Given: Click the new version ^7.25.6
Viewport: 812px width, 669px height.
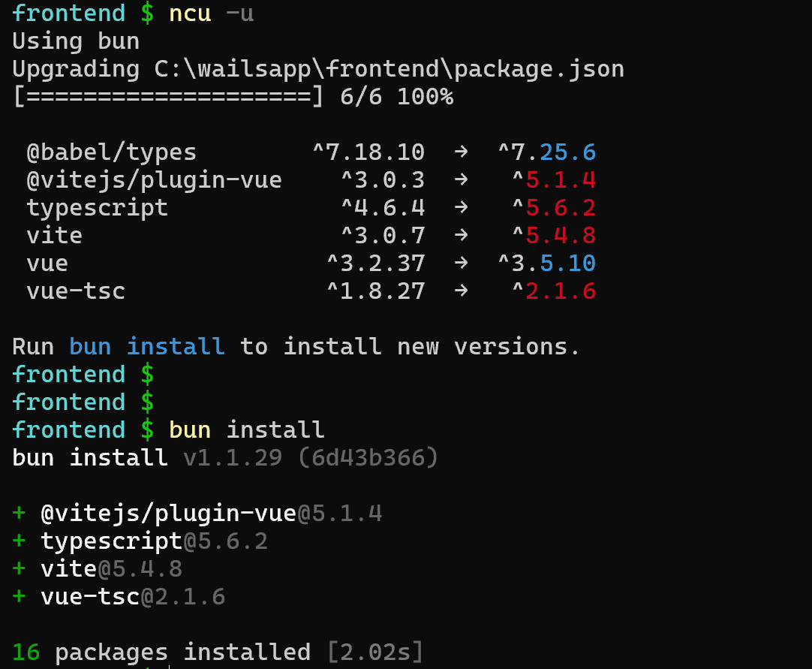Looking at the screenshot, I should coord(546,152).
